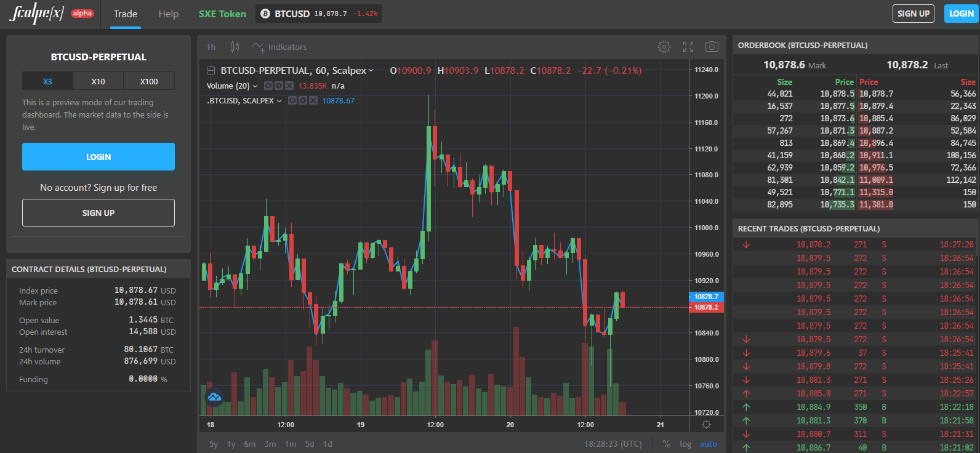Set chart range to 5y

[214, 444]
